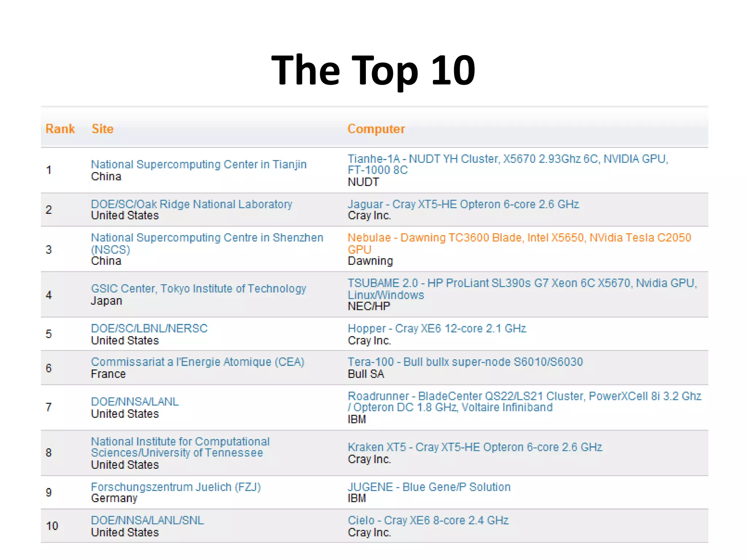Click rank number 1
This screenshot has width=747, height=560.
tap(49, 170)
